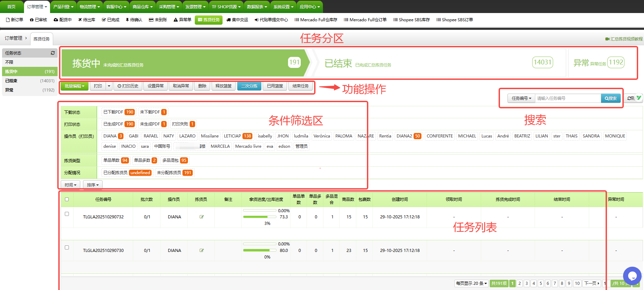Open 汇总拣货视频教程 video tutorial
This screenshot has width=644, height=290.
624,39
